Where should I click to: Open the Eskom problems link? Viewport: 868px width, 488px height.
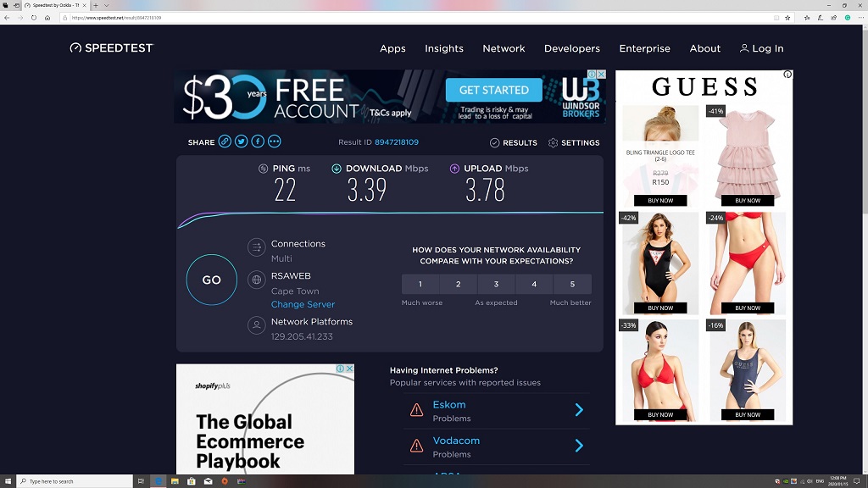[x=449, y=404]
